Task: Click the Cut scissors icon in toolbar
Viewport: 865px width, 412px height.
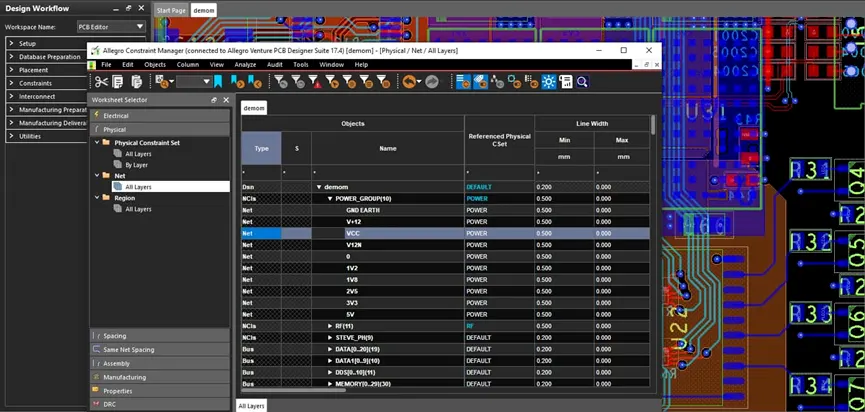Action: coord(101,81)
